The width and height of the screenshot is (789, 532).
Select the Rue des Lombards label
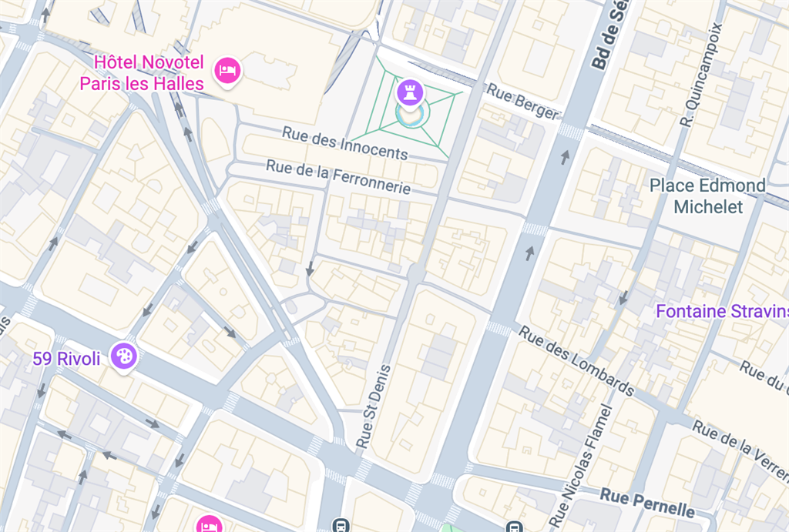(576, 360)
